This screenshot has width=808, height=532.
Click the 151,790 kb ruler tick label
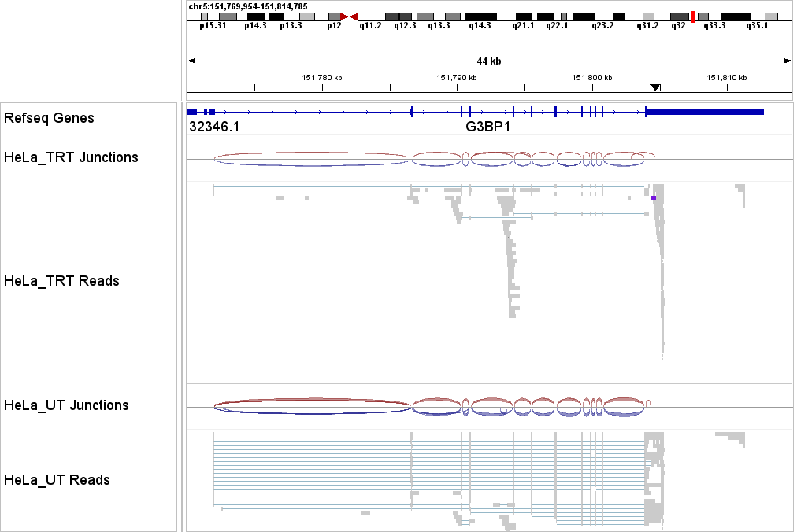coord(458,77)
